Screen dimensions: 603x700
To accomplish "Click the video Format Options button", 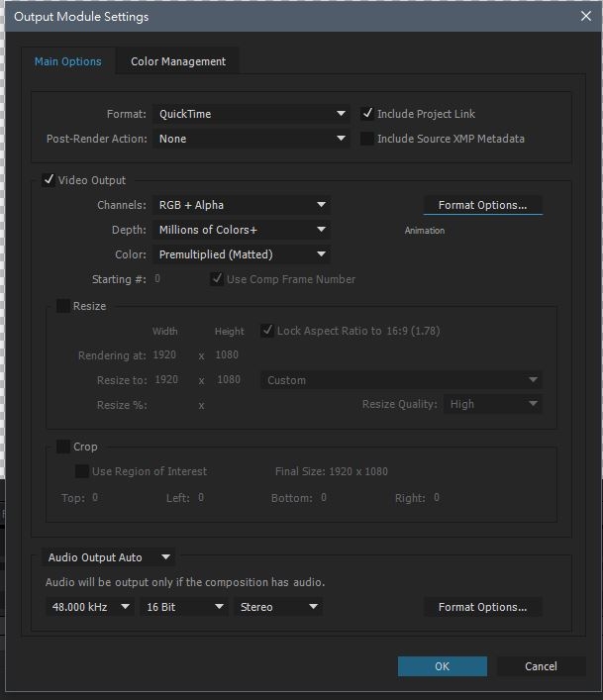I will click(x=482, y=205).
